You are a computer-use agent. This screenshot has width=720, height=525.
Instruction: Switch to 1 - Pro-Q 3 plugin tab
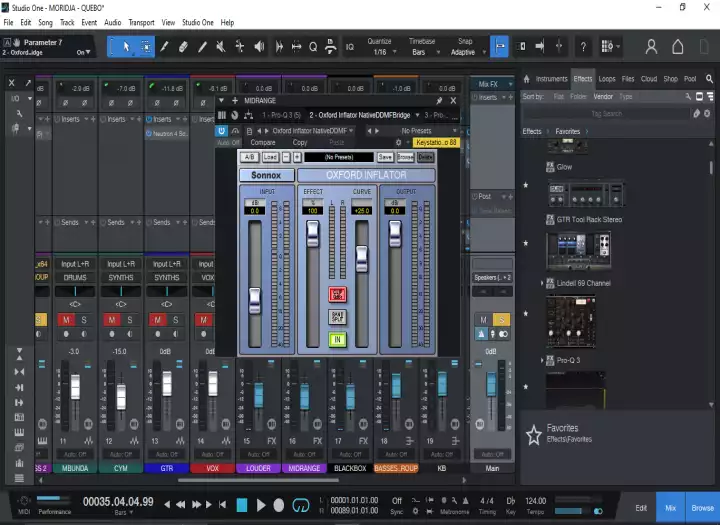(x=281, y=115)
